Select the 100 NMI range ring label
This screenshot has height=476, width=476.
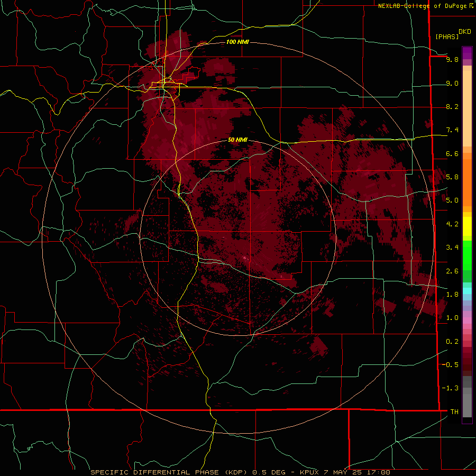coord(237,42)
